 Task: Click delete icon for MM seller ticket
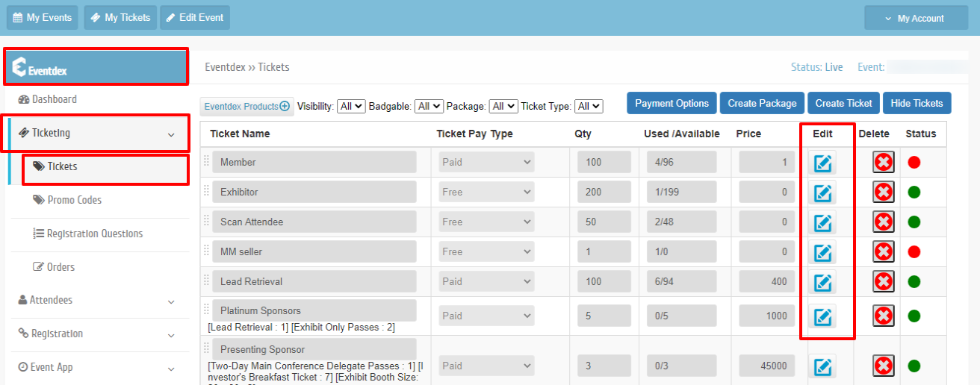coord(884,252)
